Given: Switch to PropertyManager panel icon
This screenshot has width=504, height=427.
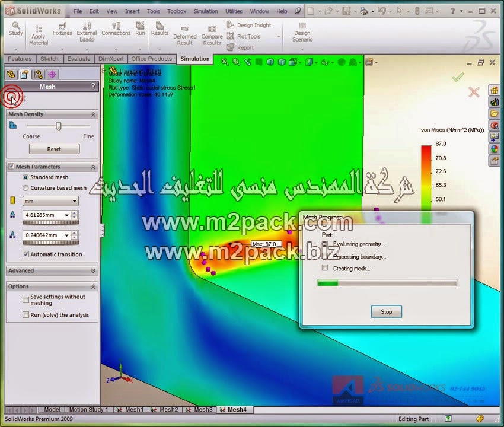Looking at the screenshot, I should tap(24, 74).
